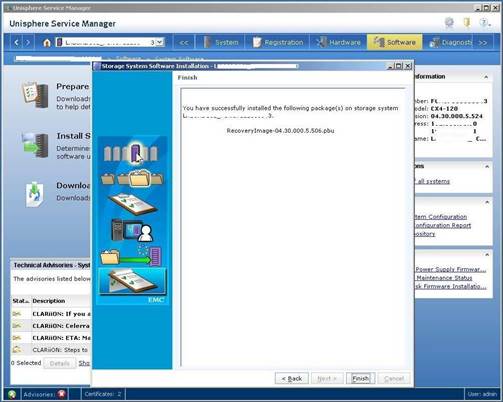Open the all systems link
This screenshot has width=503, height=402.
click(x=432, y=181)
